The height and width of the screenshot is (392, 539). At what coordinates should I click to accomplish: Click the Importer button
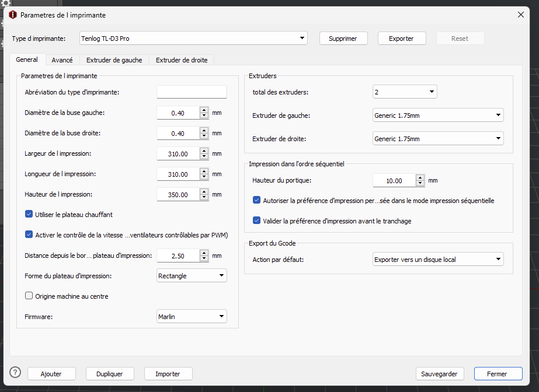pos(168,374)
